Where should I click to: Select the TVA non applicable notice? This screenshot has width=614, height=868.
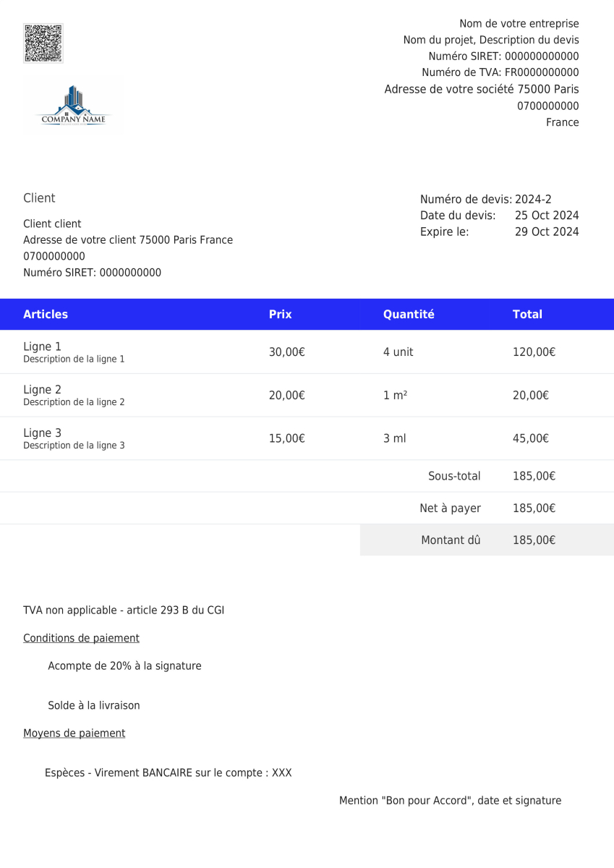[124, 610]
